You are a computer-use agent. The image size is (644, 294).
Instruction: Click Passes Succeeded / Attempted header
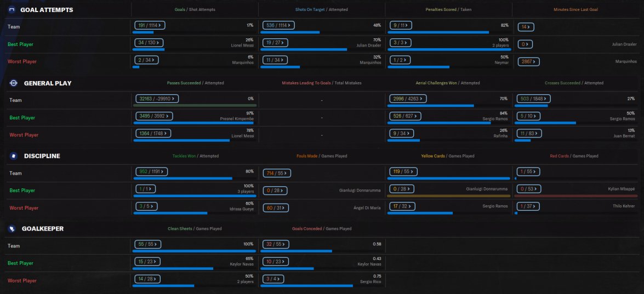click(195, 83)
